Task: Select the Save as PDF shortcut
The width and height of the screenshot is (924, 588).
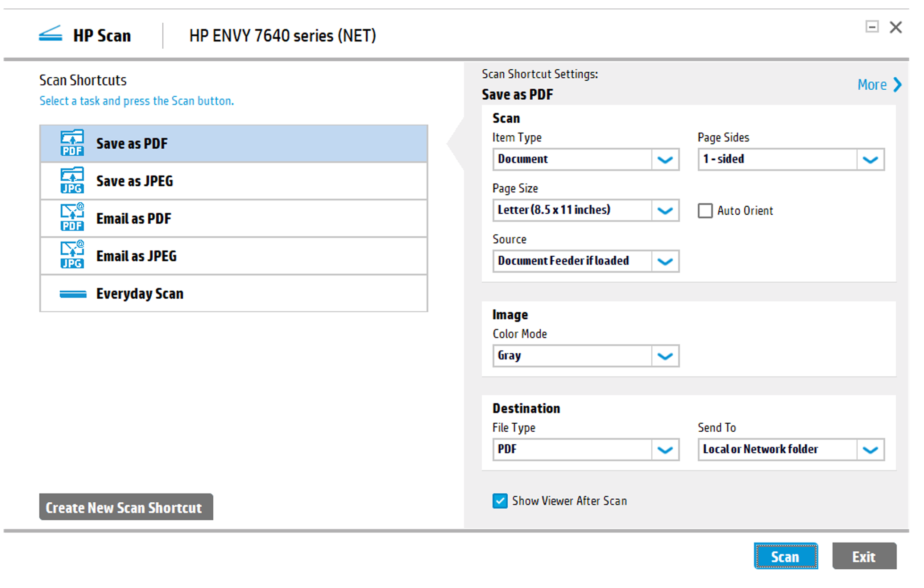Action: coord(234,144)
